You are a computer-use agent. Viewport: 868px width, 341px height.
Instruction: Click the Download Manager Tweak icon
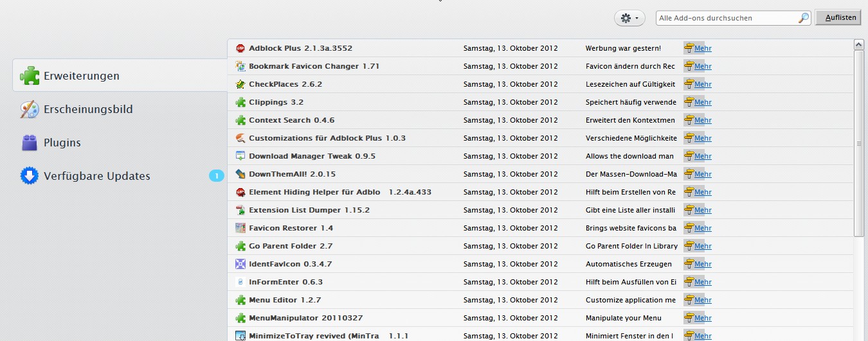click(x=240, y=156)
